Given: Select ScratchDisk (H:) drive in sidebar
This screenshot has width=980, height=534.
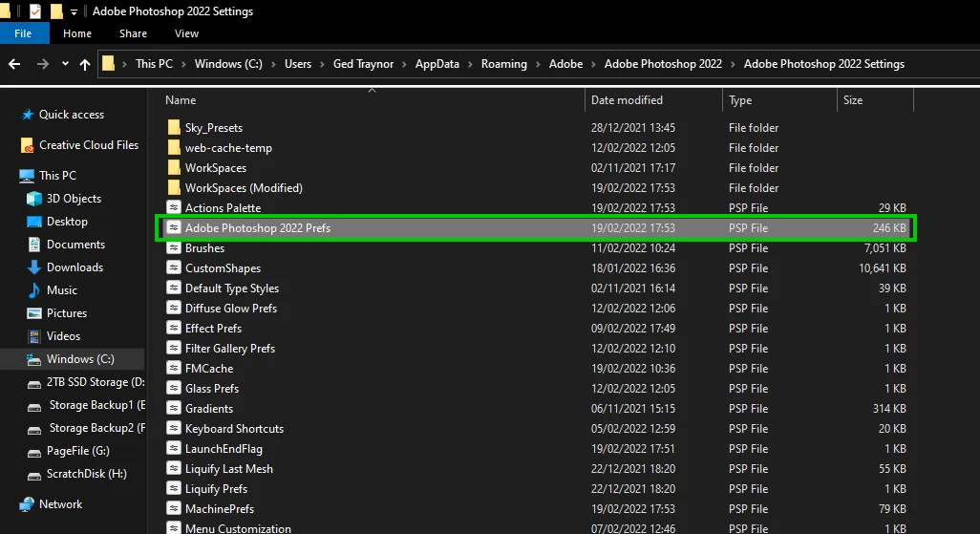Looking at the screenshot, I should point(76,474).
